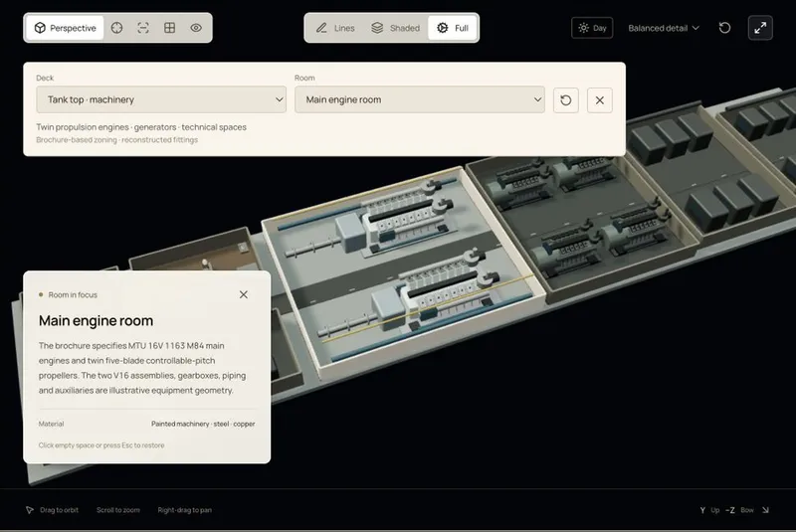This screenshot has height=532, width=796.
Task: Toggle the Day lighting button
Action: (592, 28)
